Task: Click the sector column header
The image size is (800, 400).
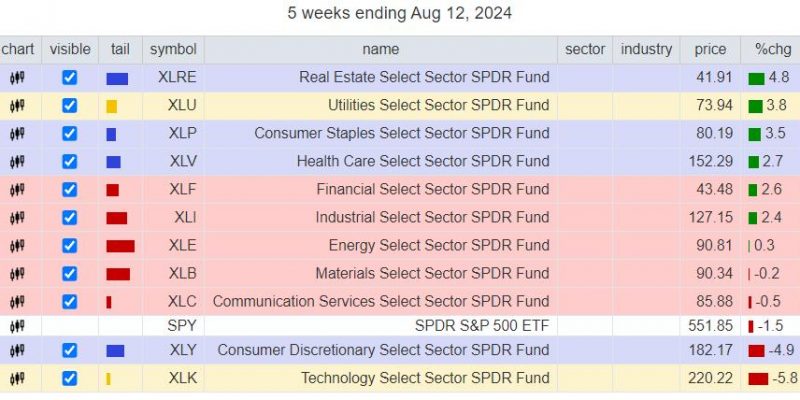Action: 585,49
